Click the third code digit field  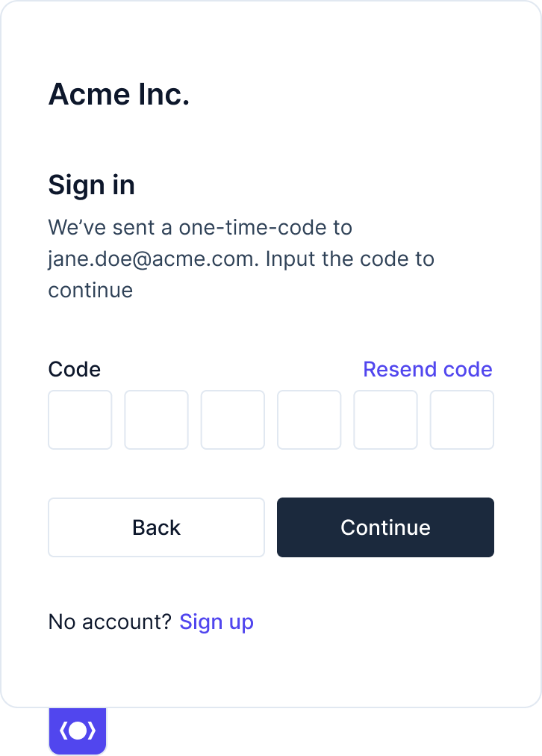233,420
